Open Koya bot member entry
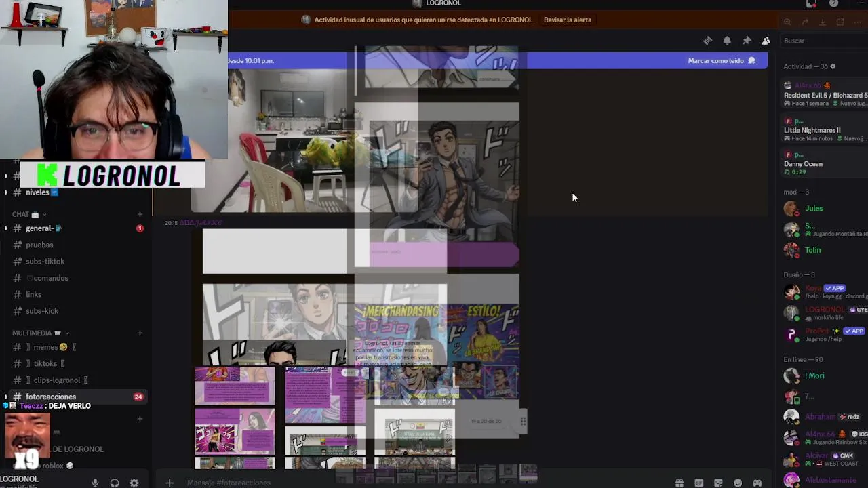The image size is (868, 488). (825, 292)
